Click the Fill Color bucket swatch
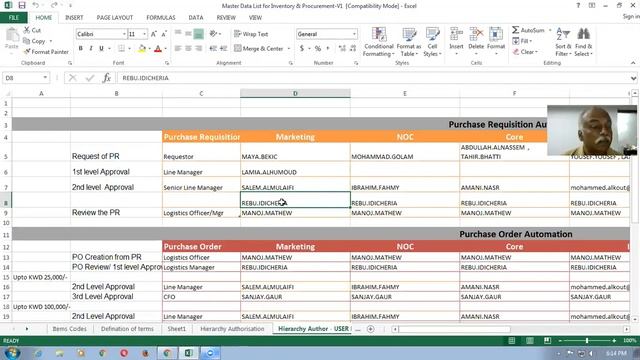The height and width of the screenshot is (360, 640). coord(142,49)
